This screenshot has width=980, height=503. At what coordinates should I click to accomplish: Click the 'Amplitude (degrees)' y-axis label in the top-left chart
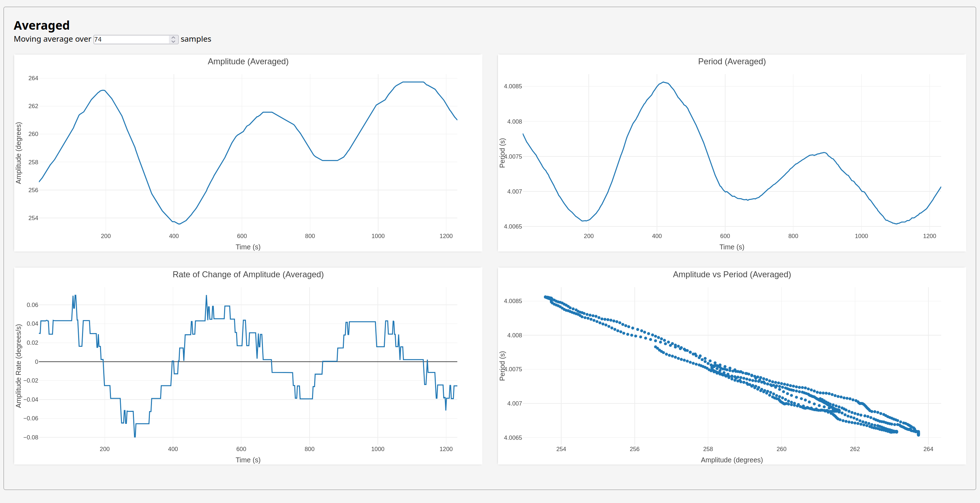(19, 153)
